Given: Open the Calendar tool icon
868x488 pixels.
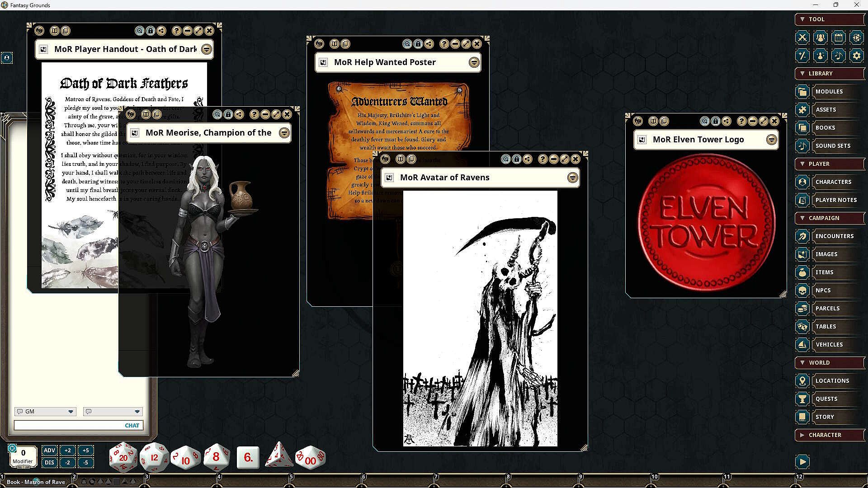Looking at the screenshot, I should [x=839, y=38].
